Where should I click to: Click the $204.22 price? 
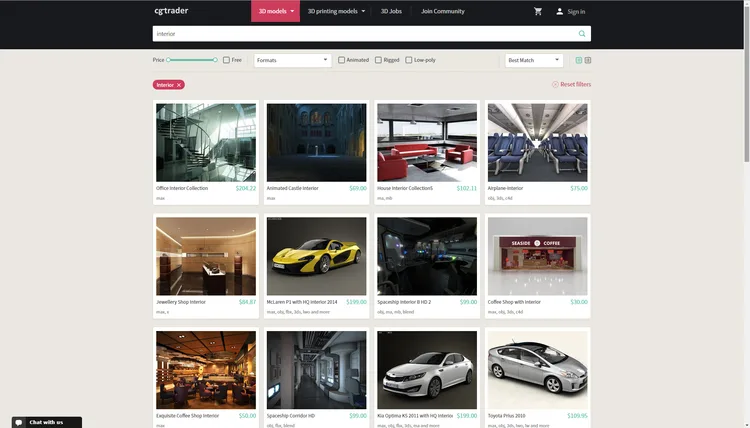[246, 188]
